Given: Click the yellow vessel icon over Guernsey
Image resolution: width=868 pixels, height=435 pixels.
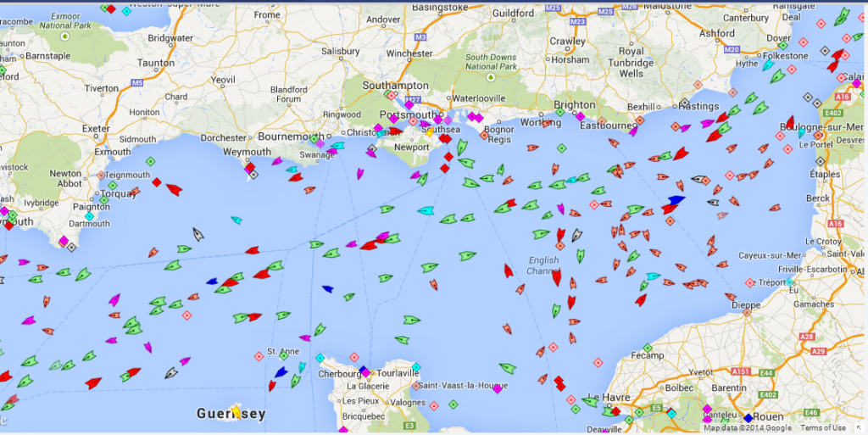Looking at the screenshot, I should pos(235,410).
